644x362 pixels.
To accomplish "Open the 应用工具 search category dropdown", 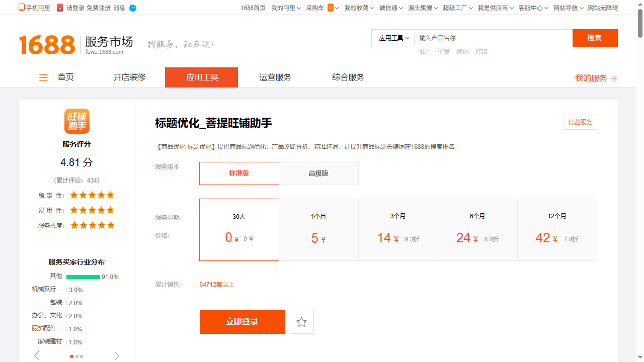I will (393, 38).
